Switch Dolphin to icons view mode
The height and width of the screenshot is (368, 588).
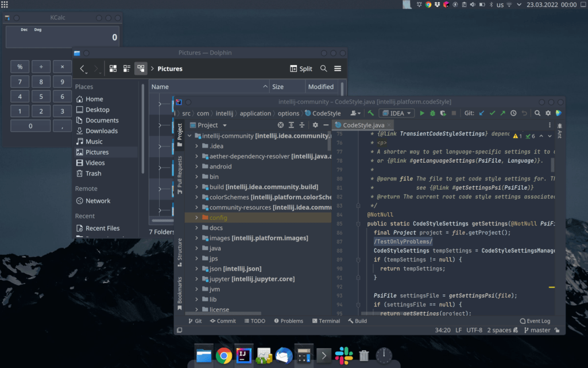pyautogui.click(x=113, y=68)
